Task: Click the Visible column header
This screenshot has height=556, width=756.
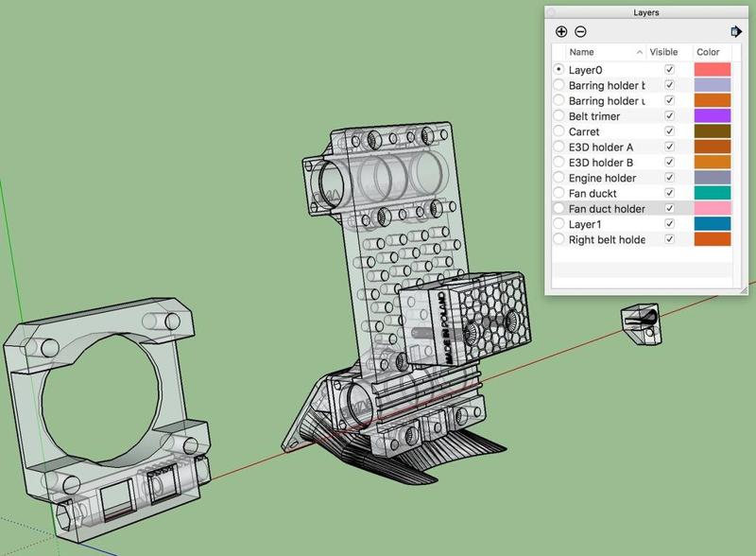Action: click(x=663, y=52)
